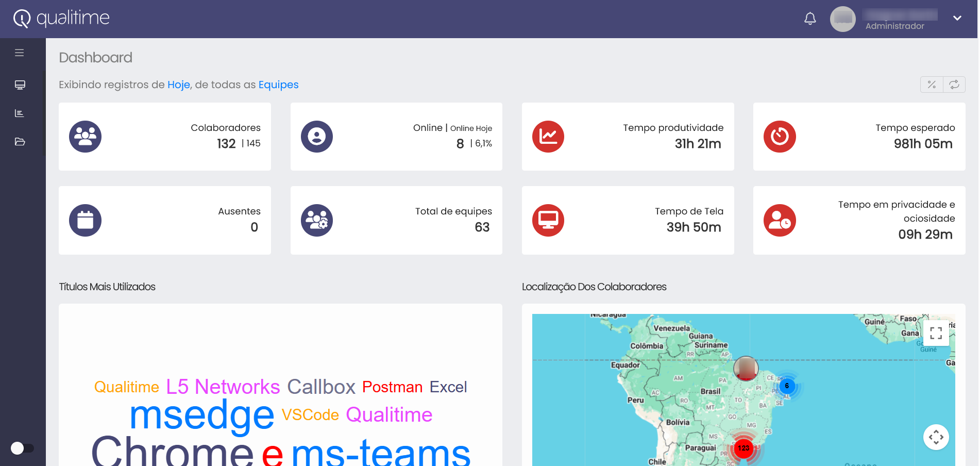
Task: Open the Total de equipes card
Action: pyautogui.click(x=396, y=220)
